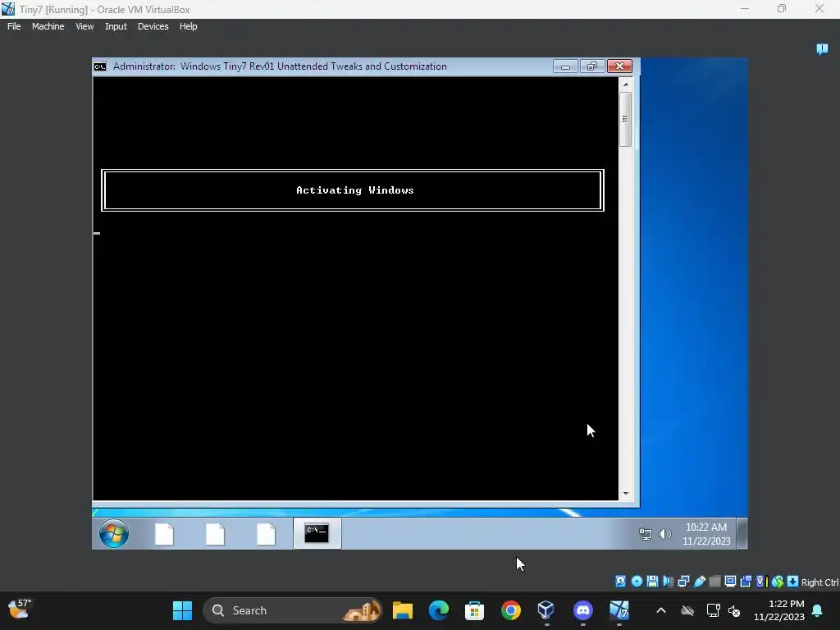Screen dimensions: 840x630
Task: Select the Tiny7 VM taskbar icon
Action: click(x=619, y=610)
